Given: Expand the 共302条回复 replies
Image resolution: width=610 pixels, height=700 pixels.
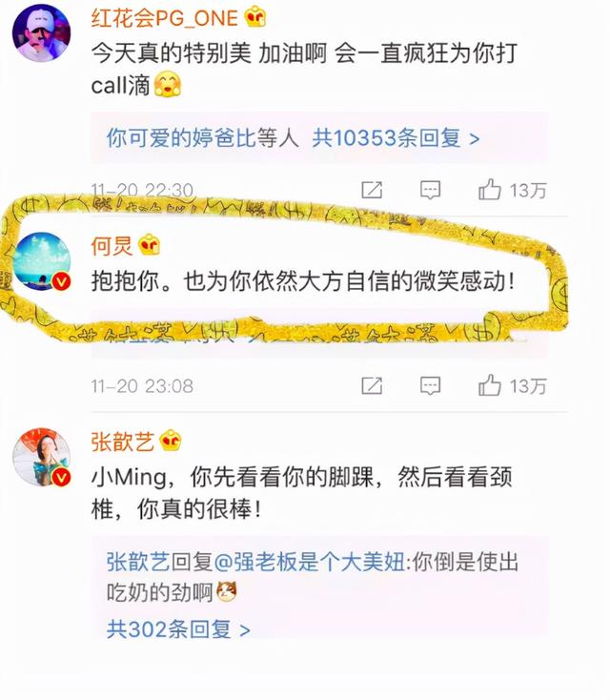Looking at the screenshot, I should click(x=178, y=629).
